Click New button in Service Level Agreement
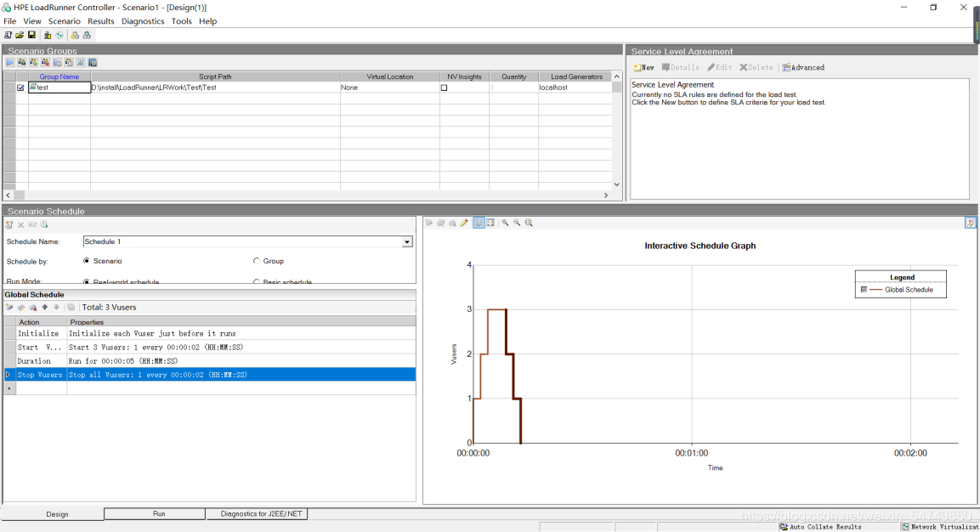Viewport: 980px width, 532px height. [643, 67]
